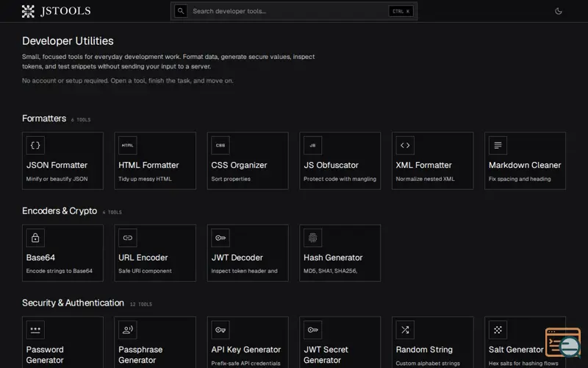588x368 pixels.
Task: Click the 'Minify or beautify JSON' description
Action: (57, 179)
